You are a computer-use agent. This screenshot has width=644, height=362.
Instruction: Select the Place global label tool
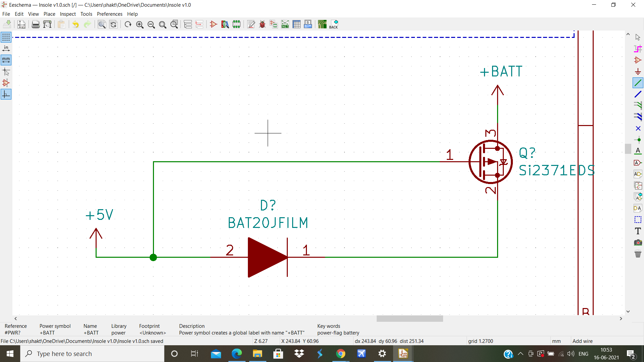(638, 163)
